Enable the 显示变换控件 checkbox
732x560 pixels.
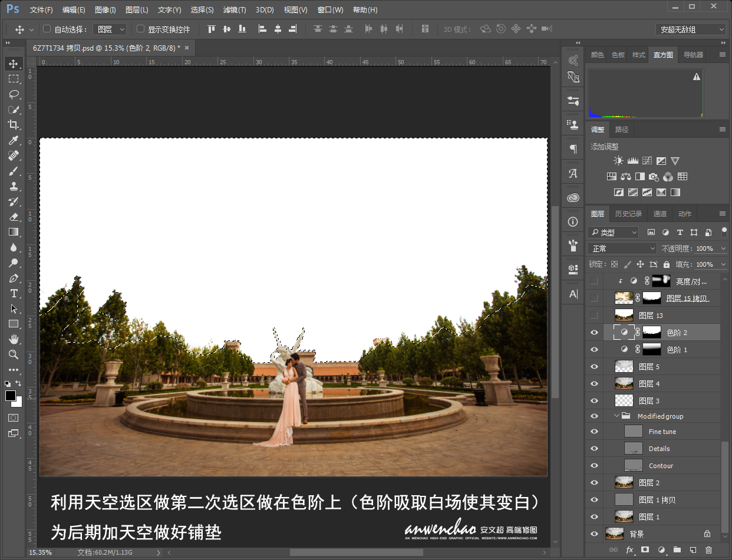(140, 29)
